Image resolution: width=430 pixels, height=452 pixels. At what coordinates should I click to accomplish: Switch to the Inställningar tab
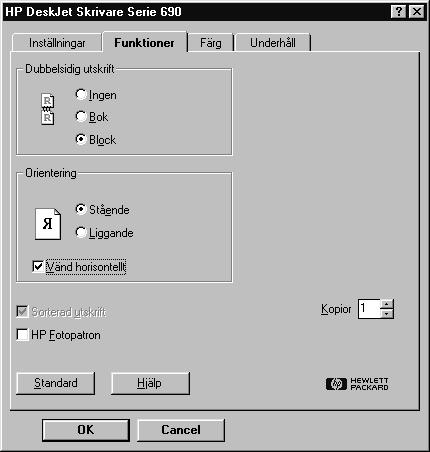click(57, 43)
